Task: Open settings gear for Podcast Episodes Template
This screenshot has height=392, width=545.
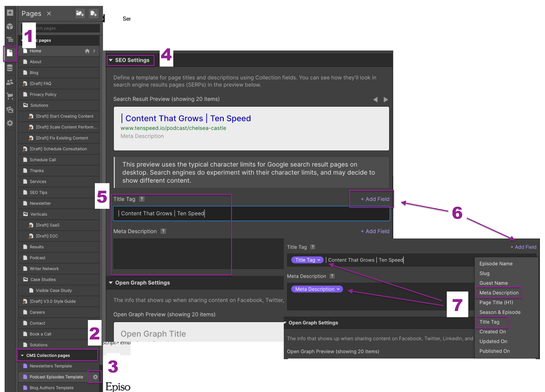Action: pyautogui.click(x=95, y=377)
